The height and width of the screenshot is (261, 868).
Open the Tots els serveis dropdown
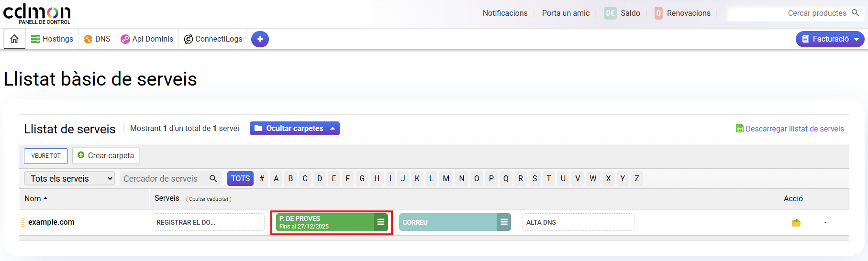[69, 179]
